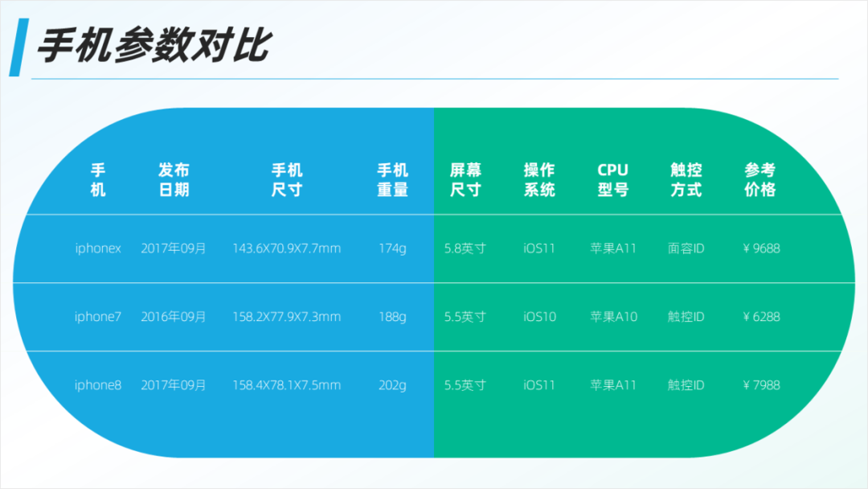Click 5.5英寸 in the iphone7 row

click(x=465, y=317)
